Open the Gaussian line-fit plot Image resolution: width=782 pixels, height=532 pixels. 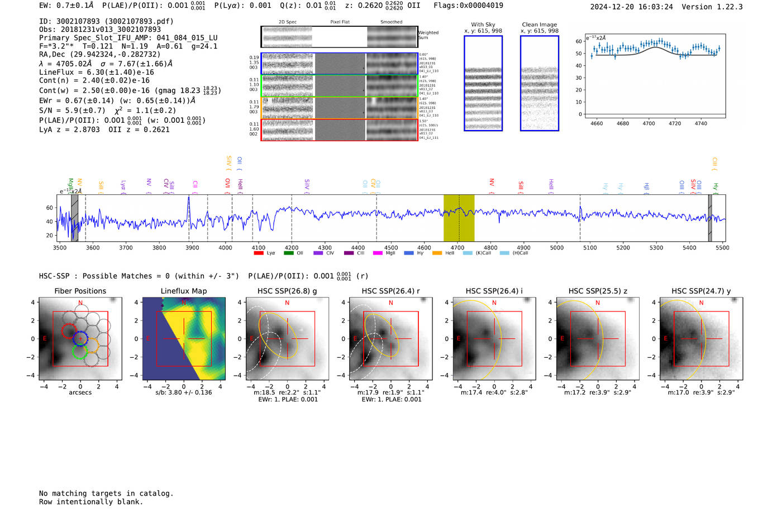[655, 76]
